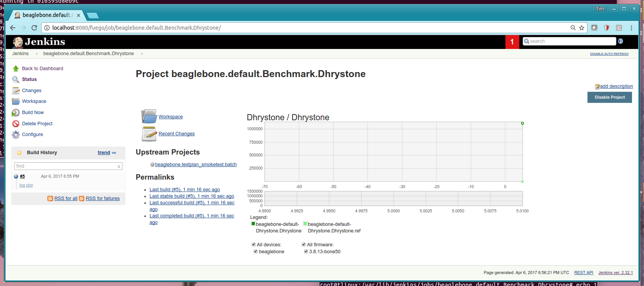The width and height of the screenshot is (644, 286).
Task: Open build #5 link in Build History
Action: pyautogui.click(x=22, y=177)
